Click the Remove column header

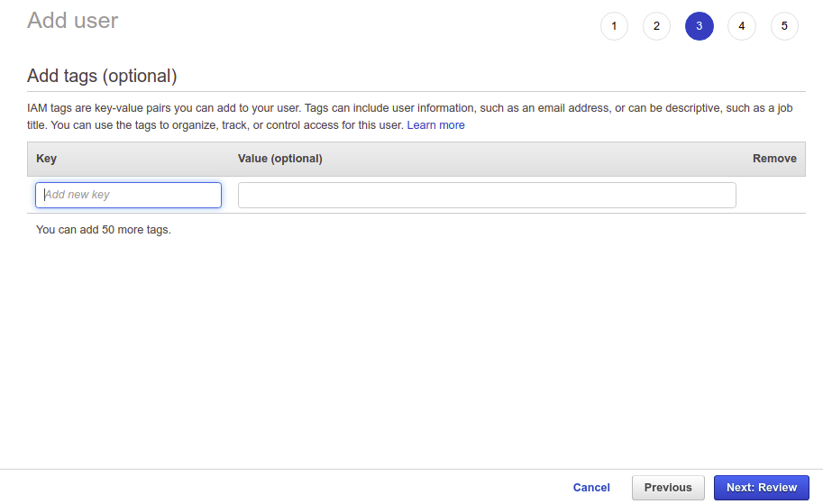coord(774,159)
